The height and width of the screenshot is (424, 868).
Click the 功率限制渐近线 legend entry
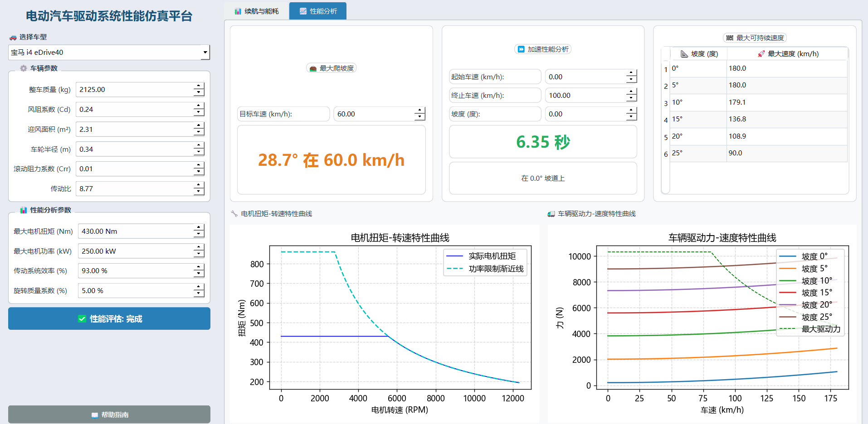pyautogui.click(x=485, y=269)
